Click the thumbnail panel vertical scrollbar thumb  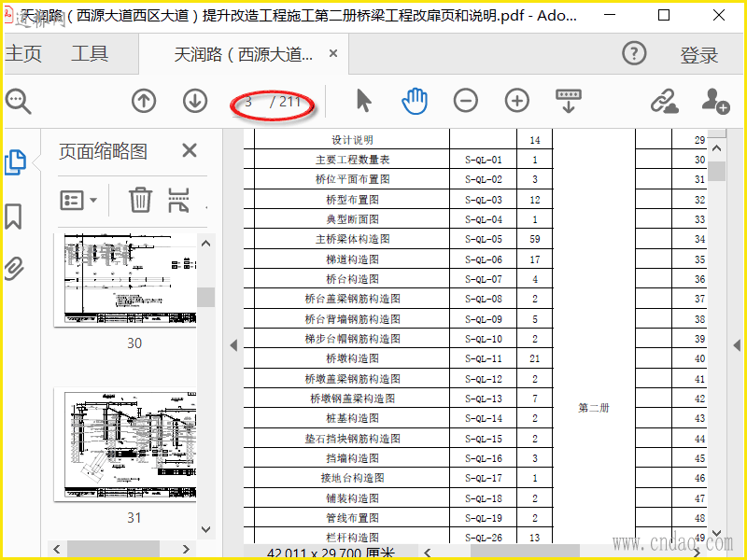[205, 297]
